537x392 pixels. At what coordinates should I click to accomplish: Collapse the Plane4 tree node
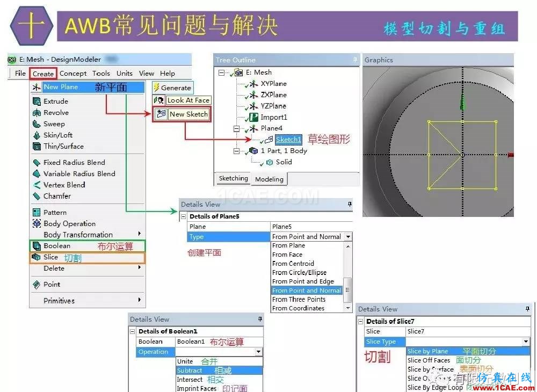tap(236, 129)
